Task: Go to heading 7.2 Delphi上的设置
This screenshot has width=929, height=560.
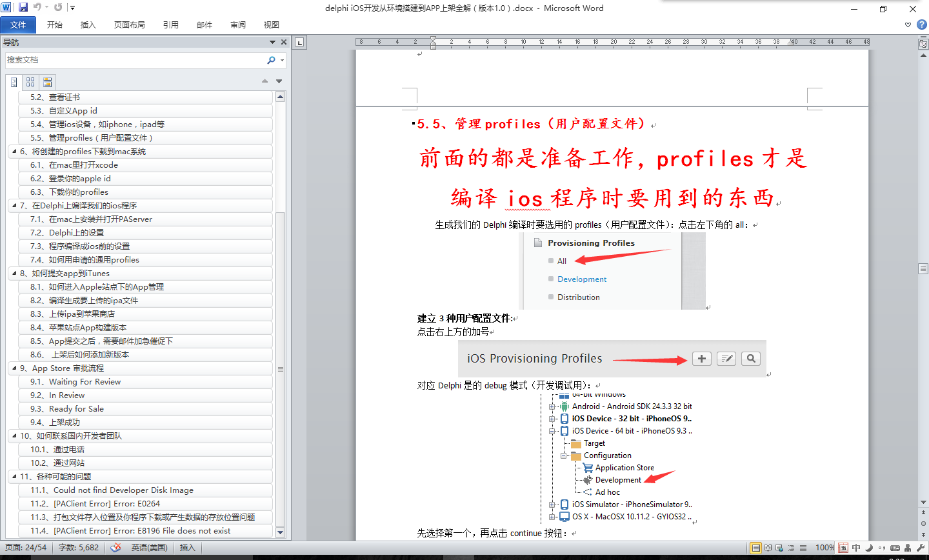Action: tap(146, 233)
